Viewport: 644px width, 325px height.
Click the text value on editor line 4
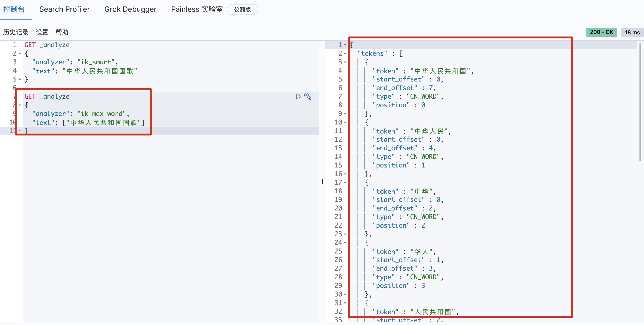tap(100, 71)
